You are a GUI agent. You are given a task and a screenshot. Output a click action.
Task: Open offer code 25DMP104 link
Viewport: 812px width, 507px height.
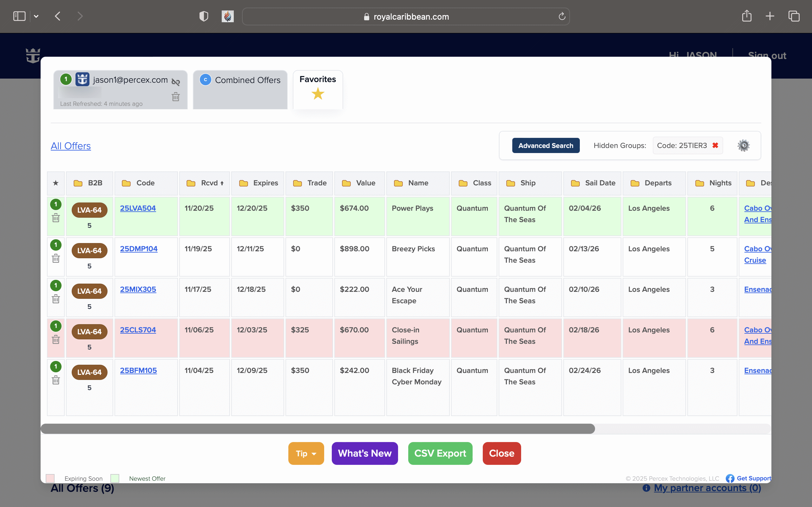(x=139, y=249)
